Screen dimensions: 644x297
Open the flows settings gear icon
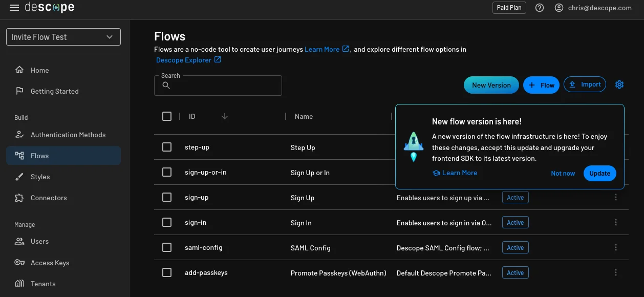tap(619, 84)
